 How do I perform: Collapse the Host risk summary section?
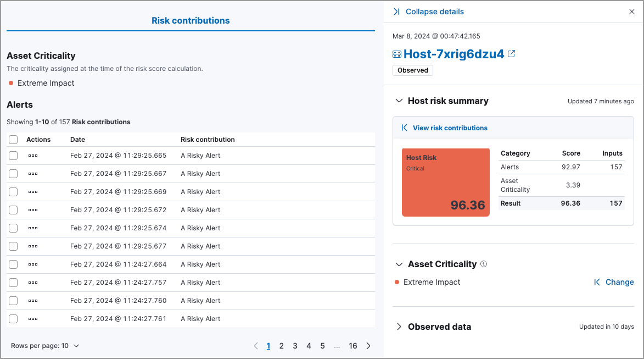398,101
